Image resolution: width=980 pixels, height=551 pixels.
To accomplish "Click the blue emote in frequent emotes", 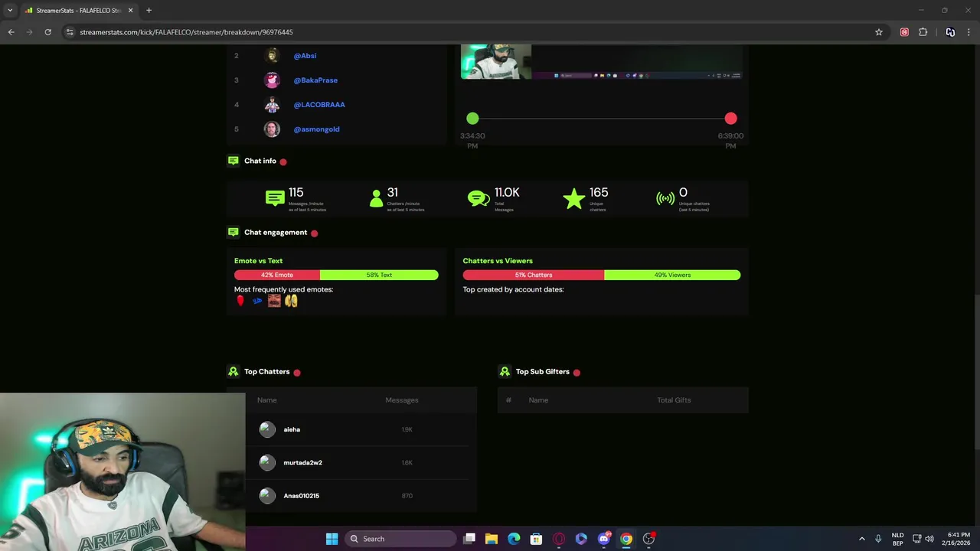I will 257,301.
